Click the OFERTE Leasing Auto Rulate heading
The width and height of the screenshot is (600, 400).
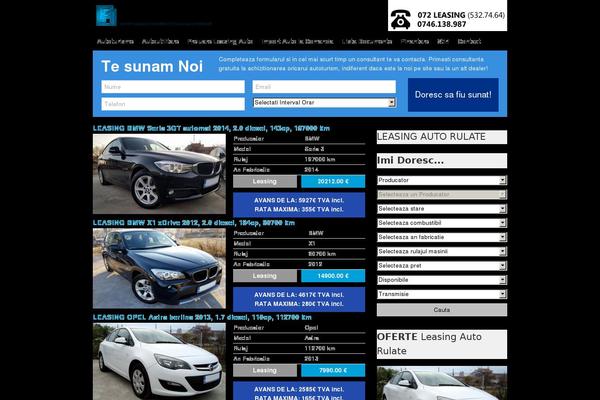pos(442,344)
